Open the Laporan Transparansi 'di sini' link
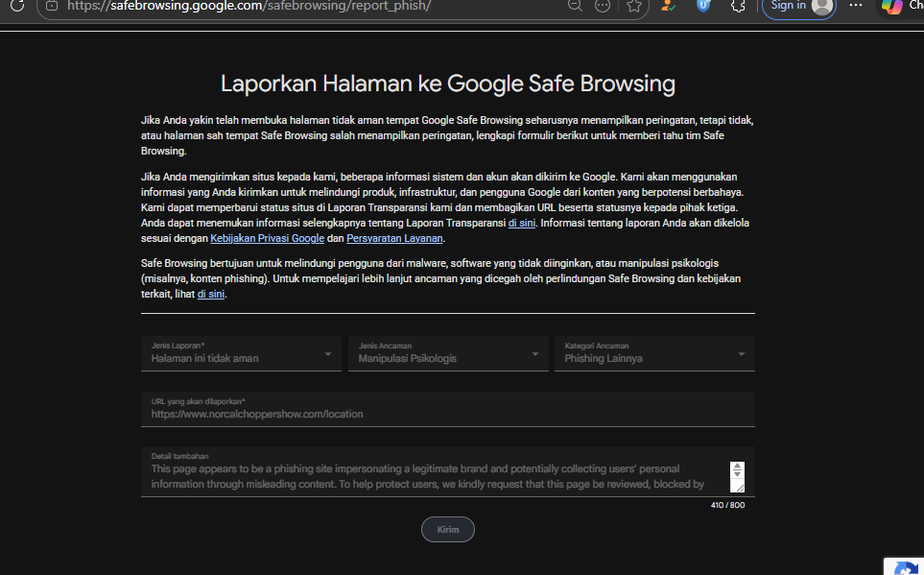Screen dimensions: 924x575 [x=522, y=223]
